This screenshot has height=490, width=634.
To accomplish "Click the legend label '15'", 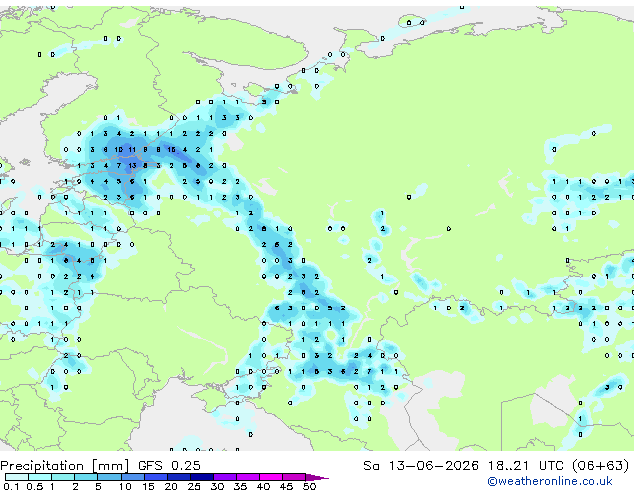I will point(148,486).
